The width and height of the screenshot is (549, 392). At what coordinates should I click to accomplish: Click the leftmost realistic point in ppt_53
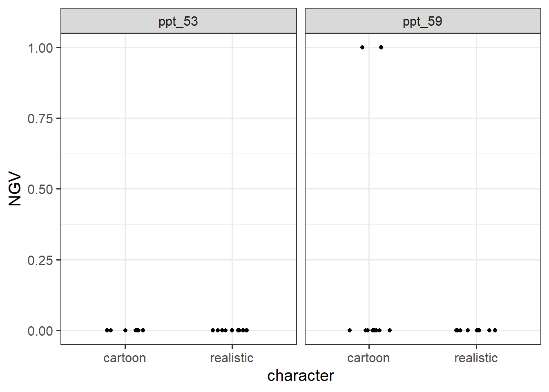(x=213, y=330)
